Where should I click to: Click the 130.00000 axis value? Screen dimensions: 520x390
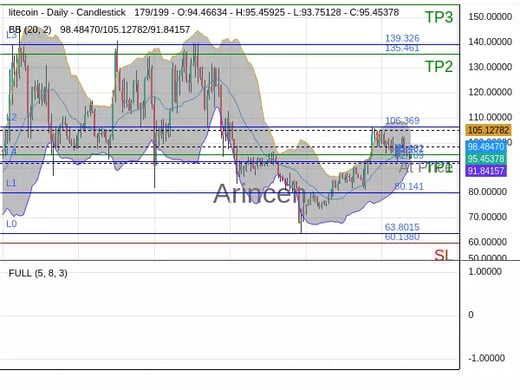(x=490, y=67)
